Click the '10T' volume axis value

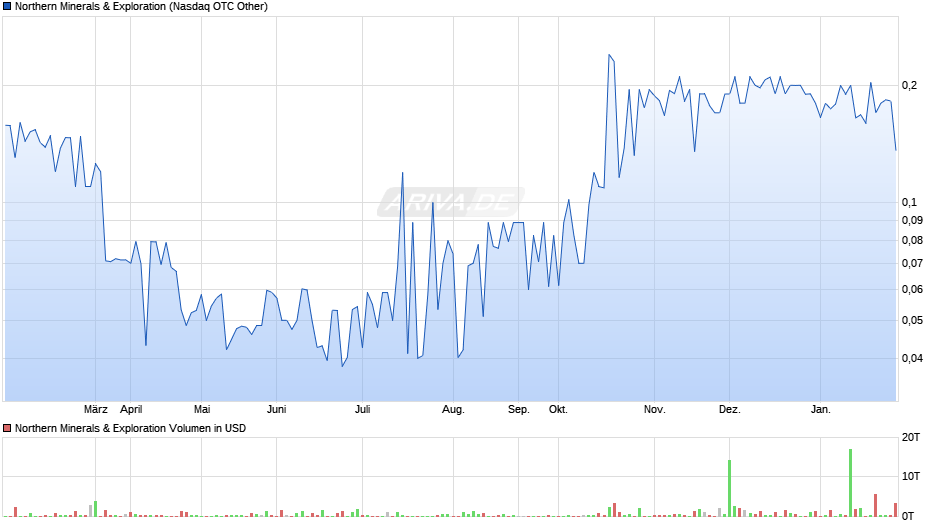[x=911, y=476]
